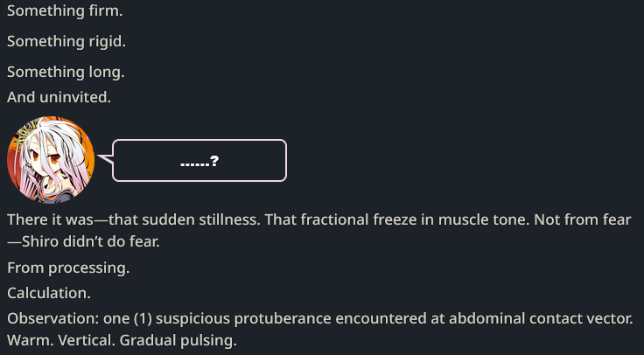The height and width of the screenshot is (355, 644).
Task: Click the line 'And uninvited.'
Action: [59, 97]
